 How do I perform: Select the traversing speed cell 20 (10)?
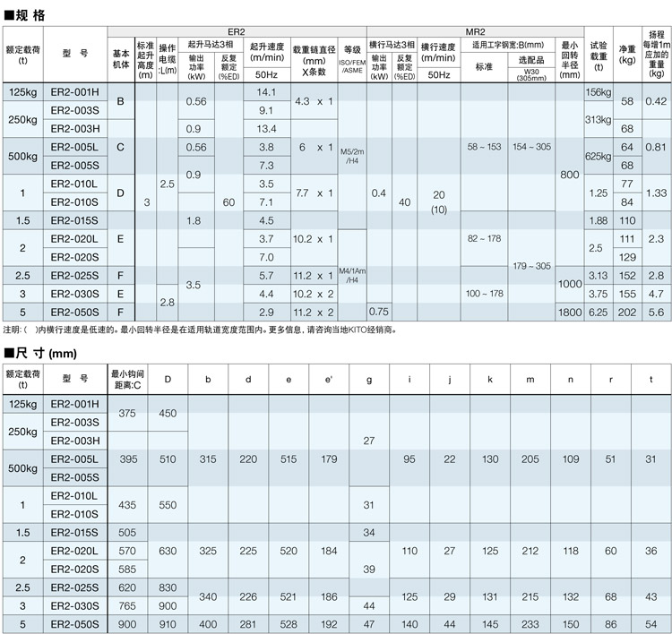tap(439, 202)
